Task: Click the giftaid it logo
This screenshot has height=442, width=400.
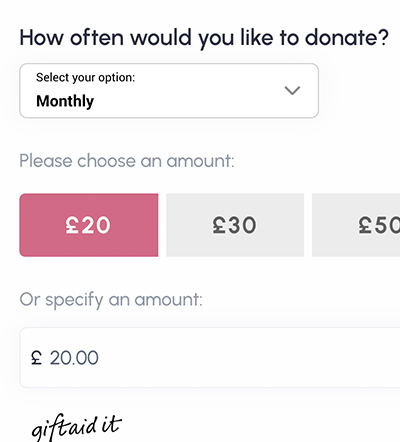Action: 76,428
